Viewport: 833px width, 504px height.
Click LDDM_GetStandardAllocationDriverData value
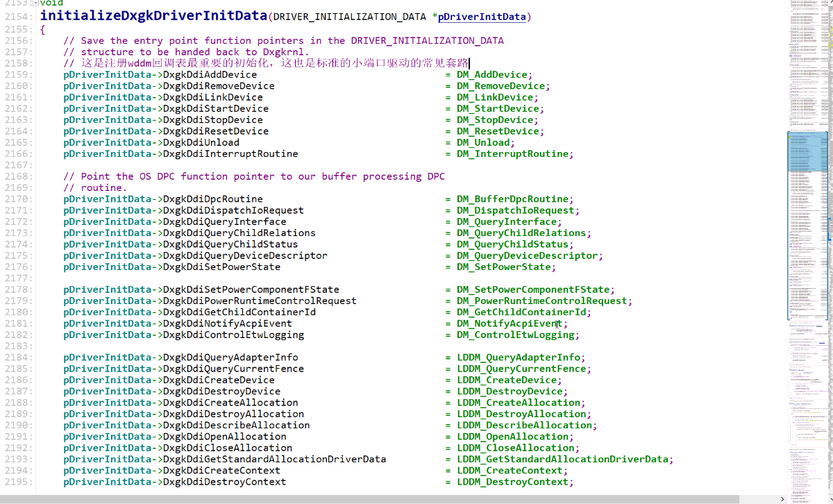click(x=563, y=459)
